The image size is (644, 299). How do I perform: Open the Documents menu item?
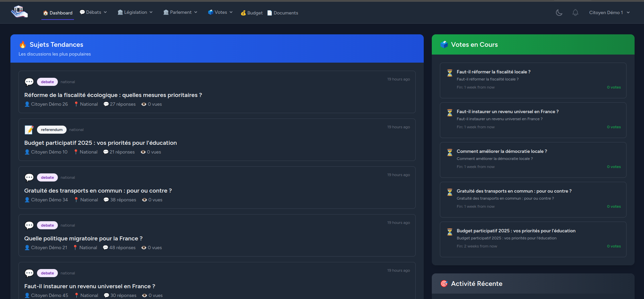coord(283,13)
